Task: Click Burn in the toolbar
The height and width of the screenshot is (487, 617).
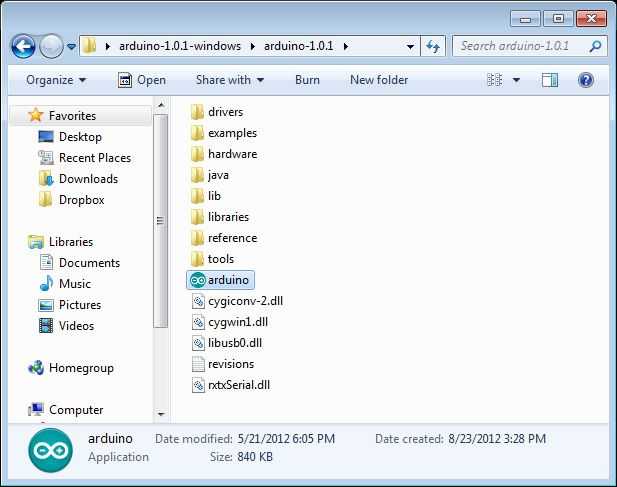Action: tap(307, 80)
